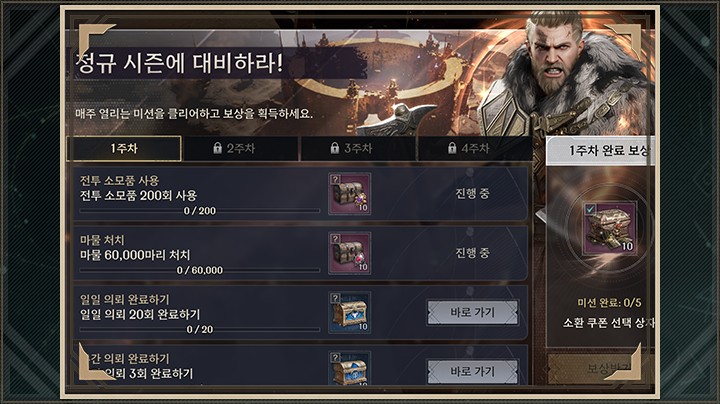The width and height of the screenshot is (720, 404).
Task: Click the 전투 소모품 사용 reward chest icon
Action: point(349,194)
